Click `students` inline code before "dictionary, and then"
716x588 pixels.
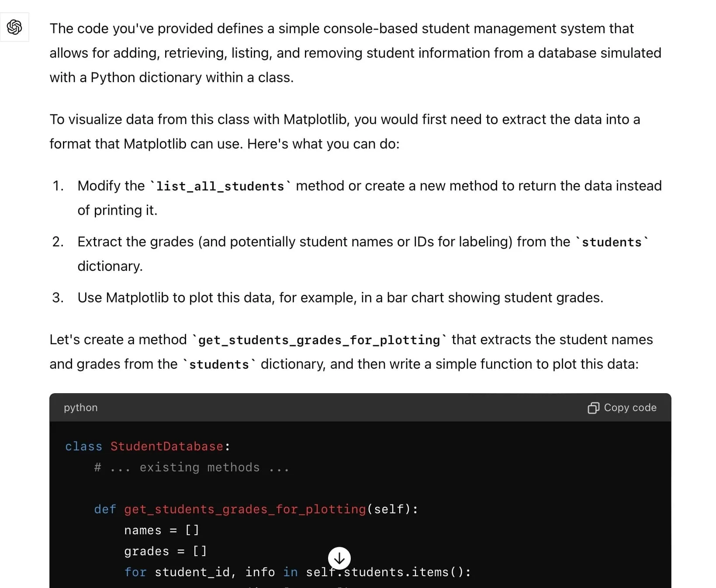pyautogui.click(x=219, y=364)
